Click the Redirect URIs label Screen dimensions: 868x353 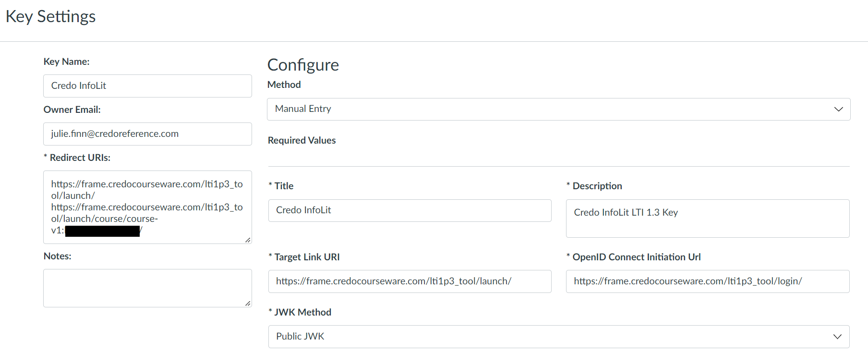(77, 158)
